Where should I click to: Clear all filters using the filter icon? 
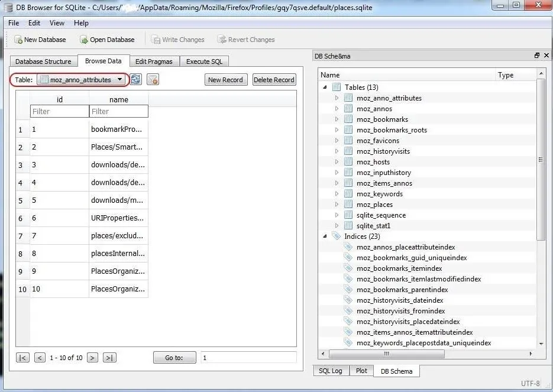click(x=153, y=80)
